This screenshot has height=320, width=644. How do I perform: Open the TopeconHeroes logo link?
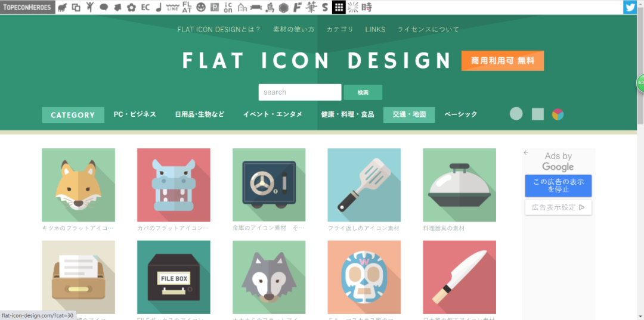click(x=27, y=7)
